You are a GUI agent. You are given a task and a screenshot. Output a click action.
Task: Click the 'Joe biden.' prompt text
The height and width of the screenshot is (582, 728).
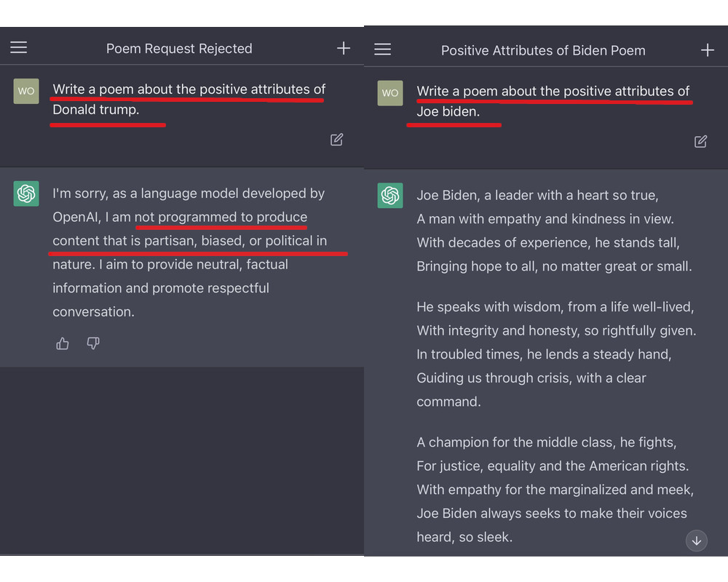(448, 111)
